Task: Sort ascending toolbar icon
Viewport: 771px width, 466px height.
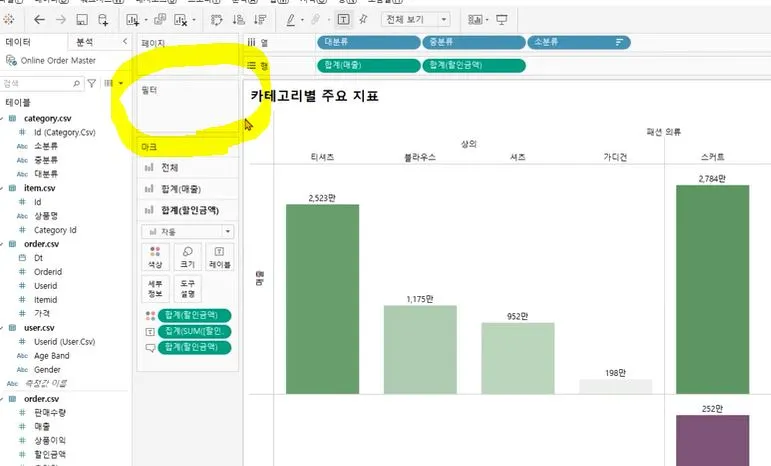Action: pos(238,20)
